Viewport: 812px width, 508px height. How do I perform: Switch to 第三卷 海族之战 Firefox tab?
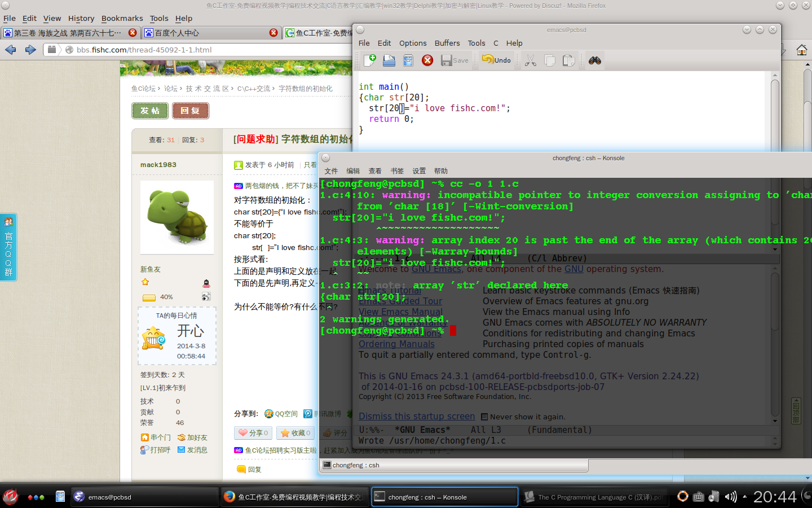click(x=70, y=33)
